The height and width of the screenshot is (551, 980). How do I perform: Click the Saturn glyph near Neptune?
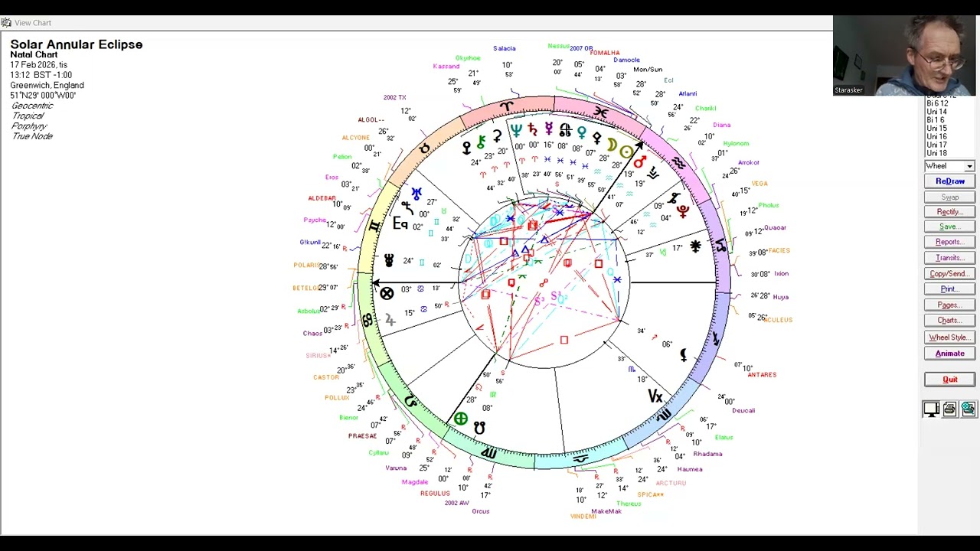pyautogui.click(x=532, y=130)
